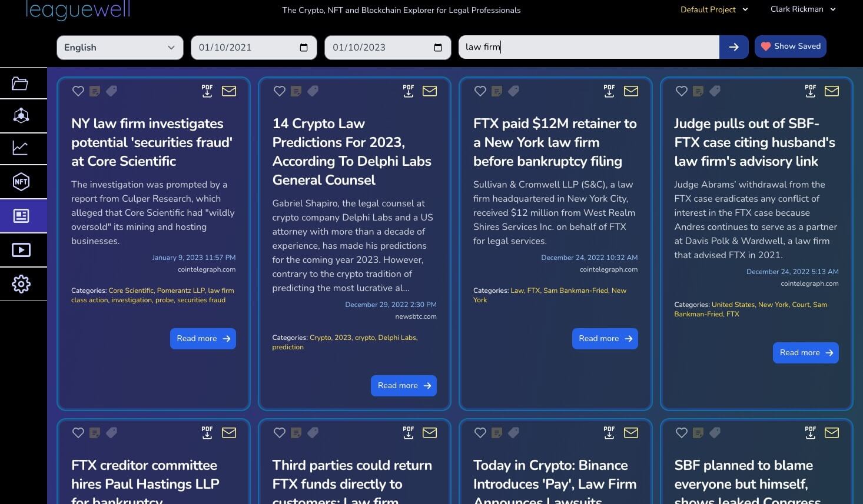
Task: Open the Clark Rickman user menu
Action: [x=803, y=9]
